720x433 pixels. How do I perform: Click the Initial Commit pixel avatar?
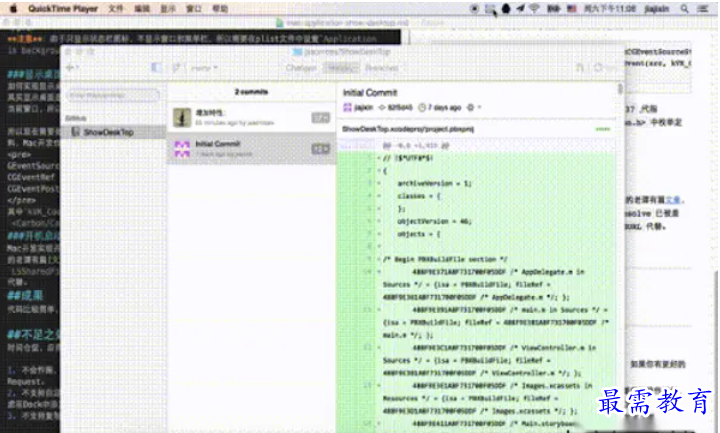click(x=182, y=149)
